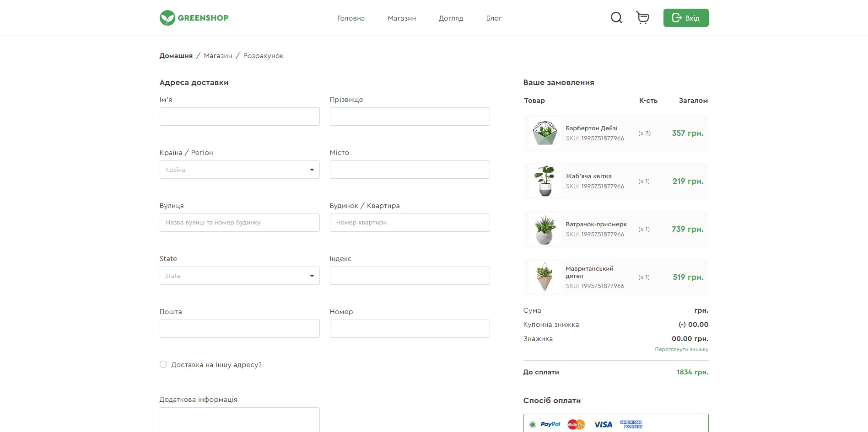Screen dimensions: 868x432
Task: Click the К-сть column header
Action: (648, 101)
